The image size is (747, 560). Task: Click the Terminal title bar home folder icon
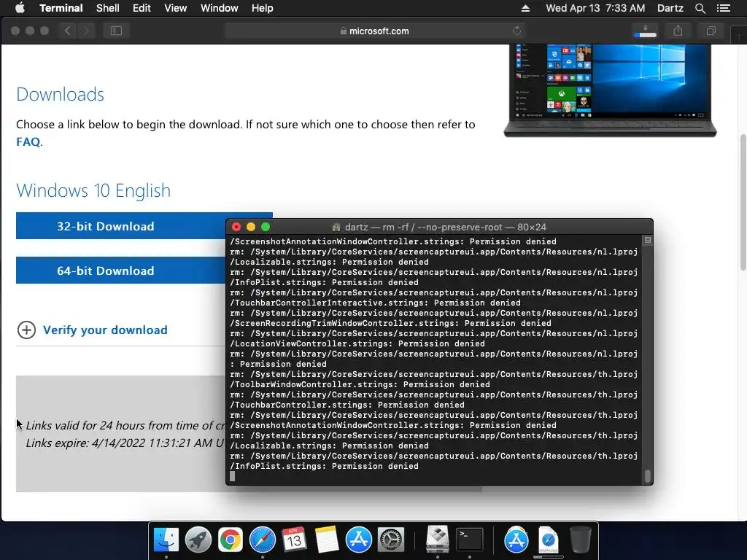click(x=336, y=227)
